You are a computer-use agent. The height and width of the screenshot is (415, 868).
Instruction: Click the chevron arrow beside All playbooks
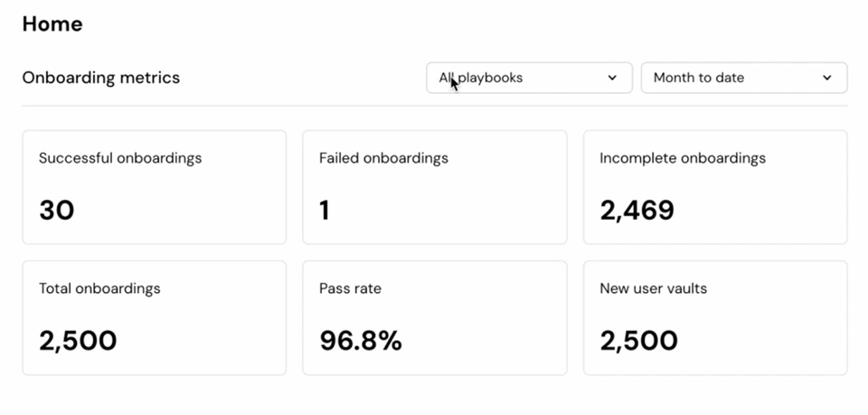tap(612, 78)
